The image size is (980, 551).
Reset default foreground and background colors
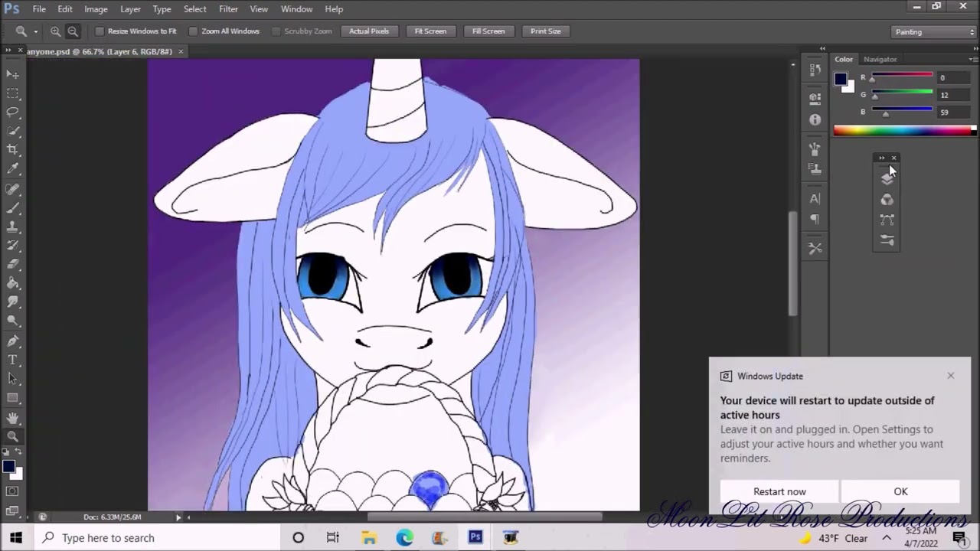pos(6,452)
